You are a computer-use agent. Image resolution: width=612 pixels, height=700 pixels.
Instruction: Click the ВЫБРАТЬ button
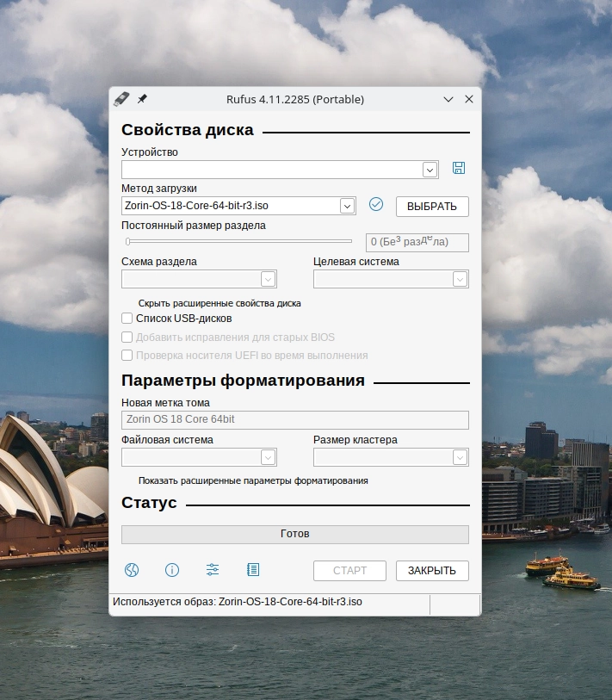click(432, 207)
